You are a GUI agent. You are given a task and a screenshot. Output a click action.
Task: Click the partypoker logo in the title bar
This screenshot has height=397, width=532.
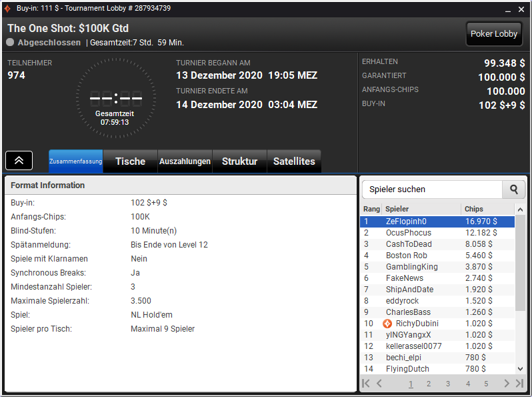point(7,9)
